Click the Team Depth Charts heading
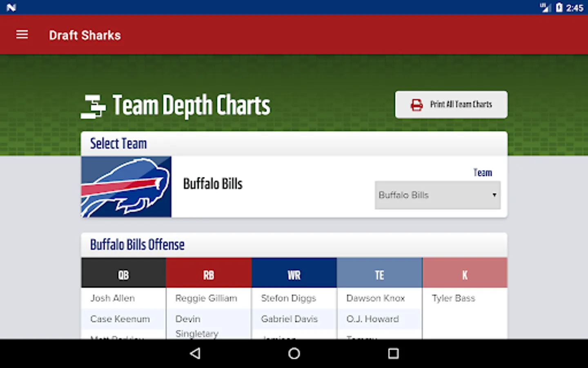 (x=192, y=105)
